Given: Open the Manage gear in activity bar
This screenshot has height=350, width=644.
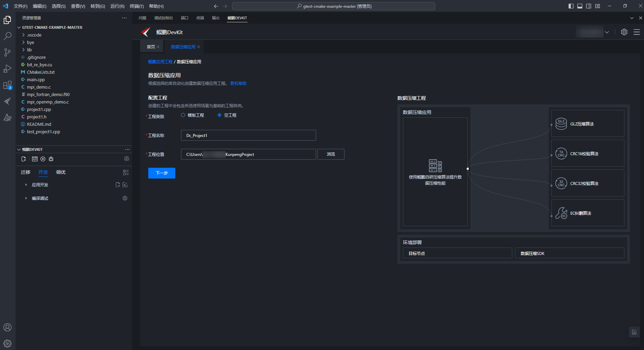Looking at the screenshot, I should (7, 344).
